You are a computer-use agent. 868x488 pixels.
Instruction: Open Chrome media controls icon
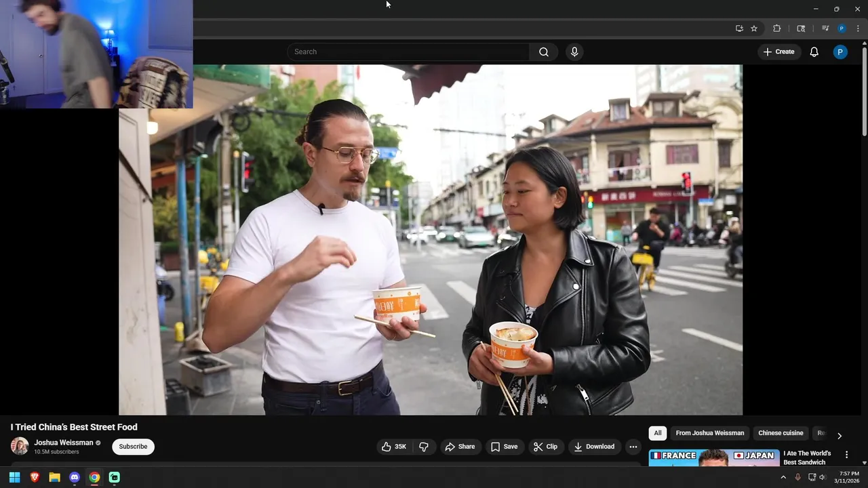click(x=825, y=28)
